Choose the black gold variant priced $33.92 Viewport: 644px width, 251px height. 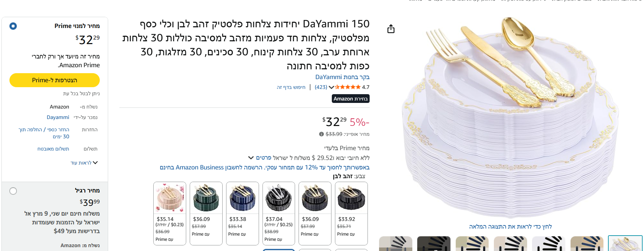[351, 213]
